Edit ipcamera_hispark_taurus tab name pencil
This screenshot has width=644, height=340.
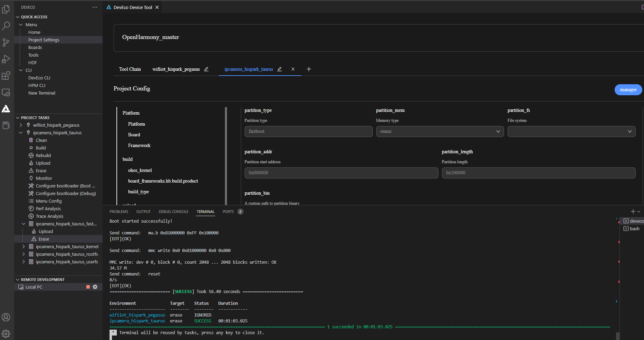(x=280, y=69)
